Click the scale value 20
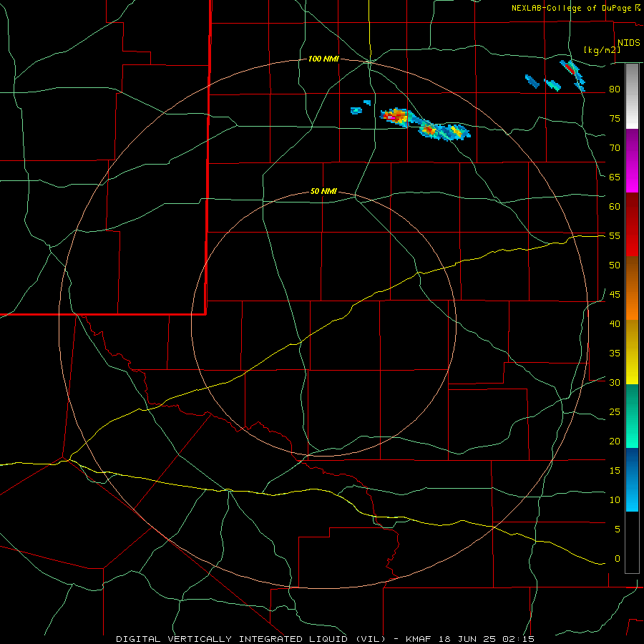Viewport: 644px width, 644px height. point(615,441)
